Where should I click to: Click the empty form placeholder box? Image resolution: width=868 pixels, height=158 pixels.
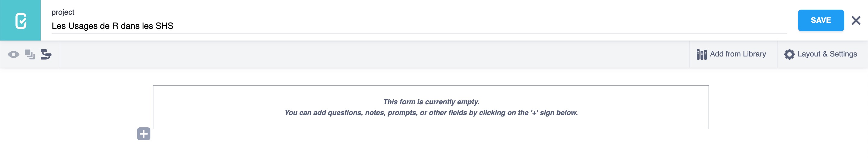pos(431,123)
